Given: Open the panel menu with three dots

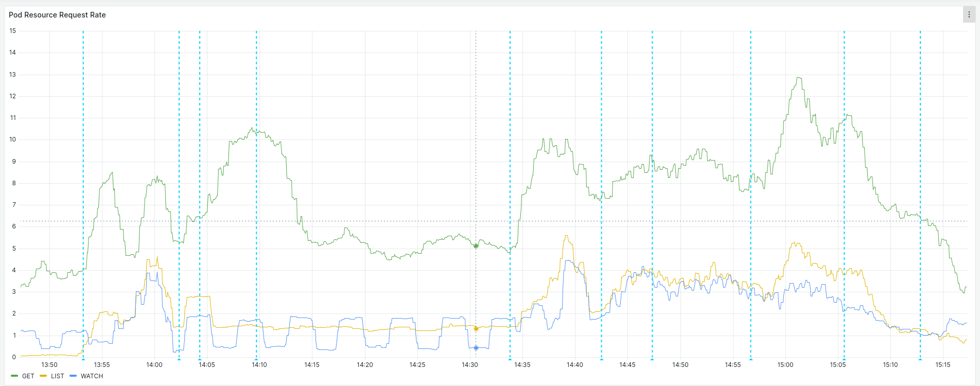Looking at the screenshot, I should 969,15.
